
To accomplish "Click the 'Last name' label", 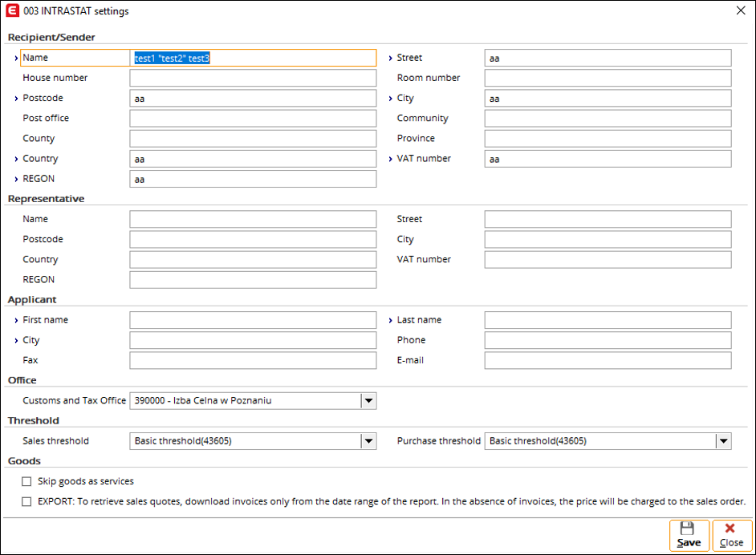I will (x=419, y=320).
